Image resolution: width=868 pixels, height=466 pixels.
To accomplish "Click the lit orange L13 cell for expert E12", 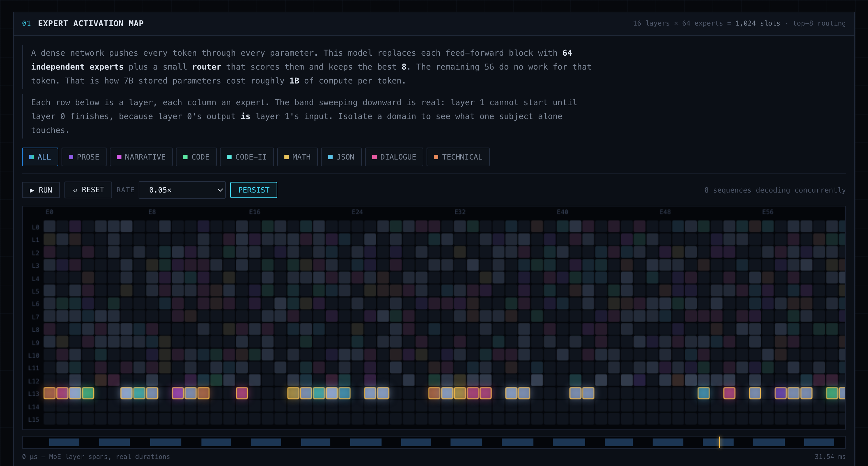I will [x=203, y=393].
